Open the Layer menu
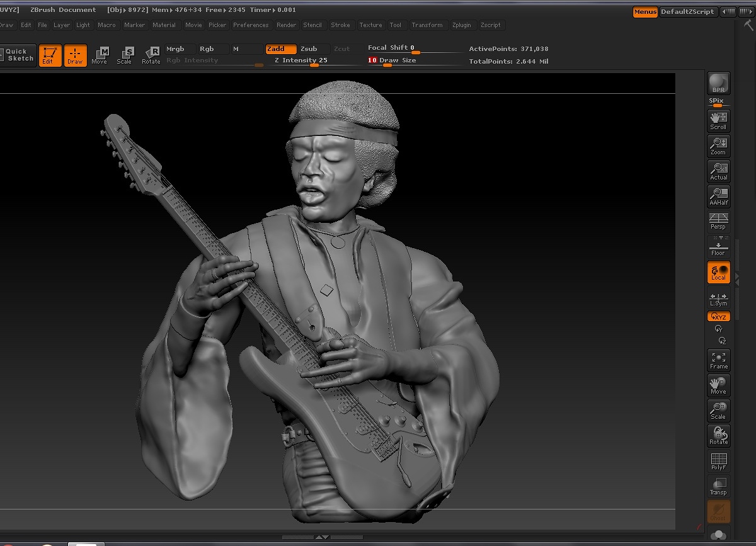 [x=62, y=25]
